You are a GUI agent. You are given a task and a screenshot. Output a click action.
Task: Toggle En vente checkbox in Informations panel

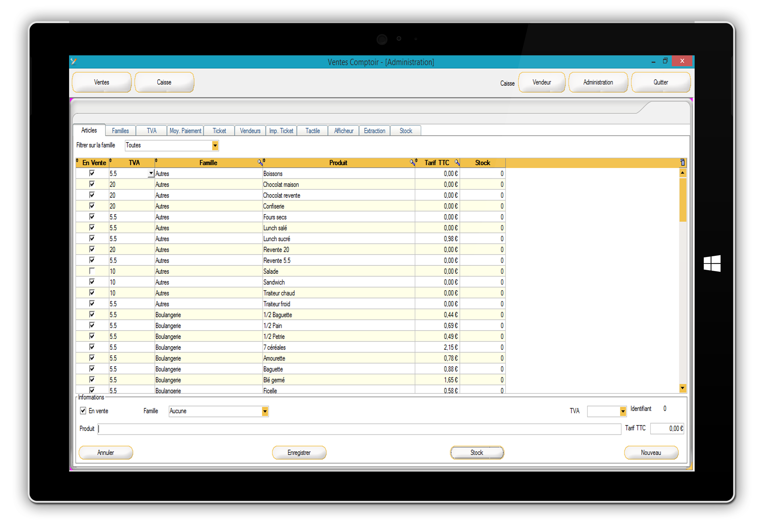[x=83, y=411]
